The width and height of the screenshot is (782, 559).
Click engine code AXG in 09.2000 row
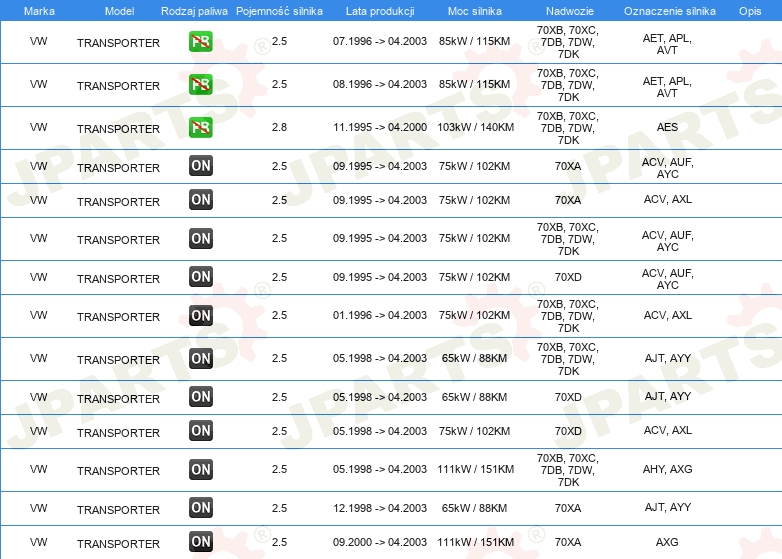[x=667, y=542]
